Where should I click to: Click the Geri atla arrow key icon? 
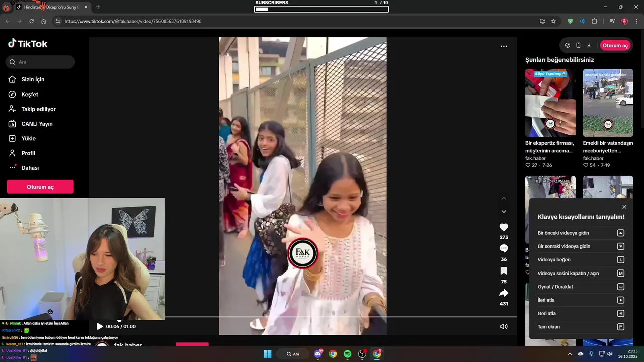pyautogui.click(x=621, y=313)
